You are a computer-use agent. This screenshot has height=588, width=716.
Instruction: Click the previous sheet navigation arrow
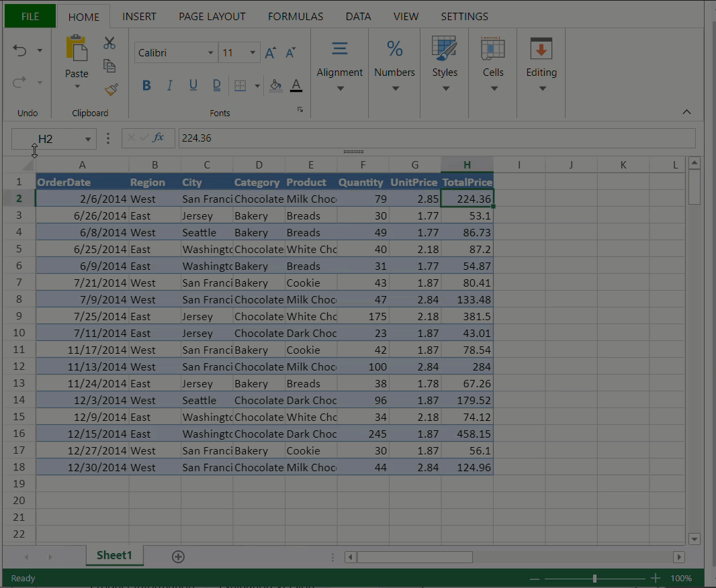point(26,557)
